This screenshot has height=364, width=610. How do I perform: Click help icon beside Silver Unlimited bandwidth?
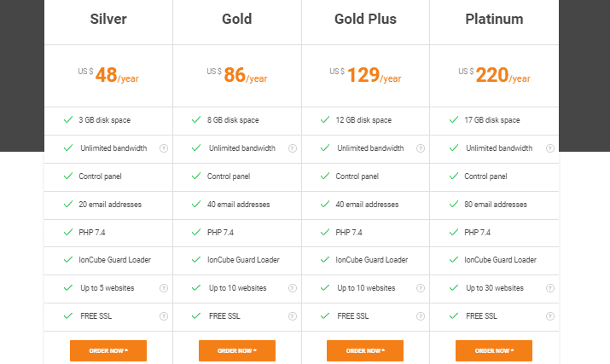click(x=164, y=148)
